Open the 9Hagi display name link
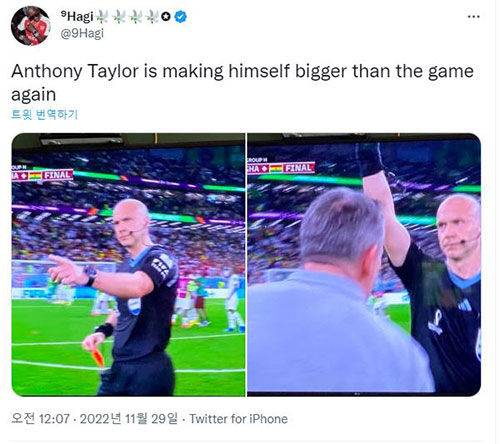Screen dimensions: 500x444 coord(77,16)
